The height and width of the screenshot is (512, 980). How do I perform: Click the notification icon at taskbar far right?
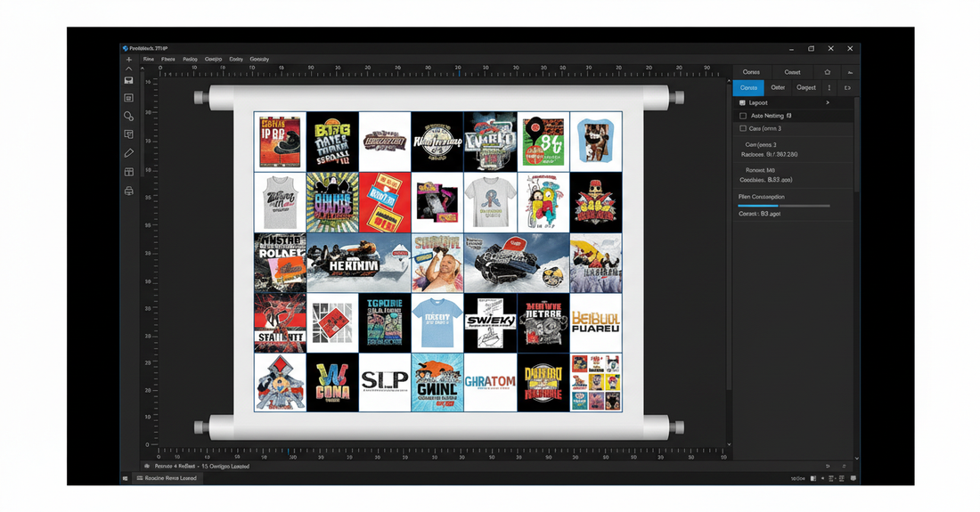pos(853,478)
